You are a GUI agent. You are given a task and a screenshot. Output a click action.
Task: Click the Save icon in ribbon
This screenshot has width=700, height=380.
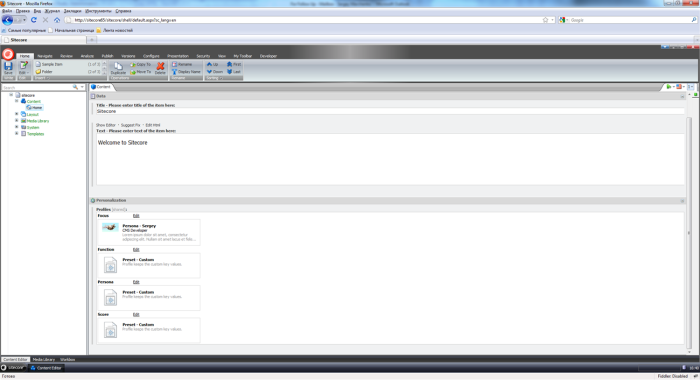[x=8, y=67]
